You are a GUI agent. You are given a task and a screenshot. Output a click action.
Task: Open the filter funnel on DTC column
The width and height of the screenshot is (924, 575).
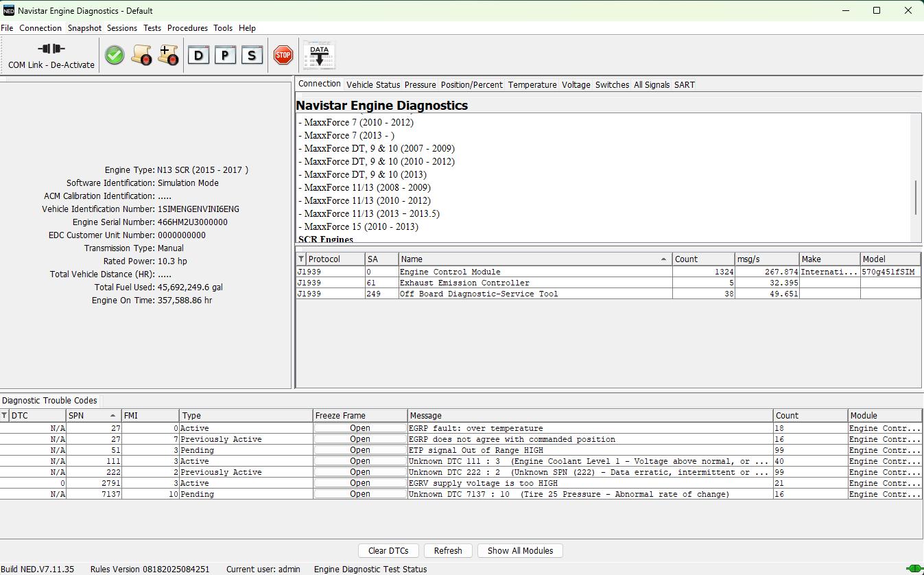click(x=5, y=415)
